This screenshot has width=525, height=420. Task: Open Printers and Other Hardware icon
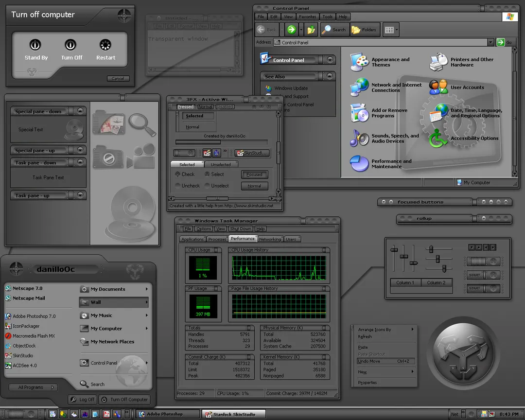tap(438, 62)
